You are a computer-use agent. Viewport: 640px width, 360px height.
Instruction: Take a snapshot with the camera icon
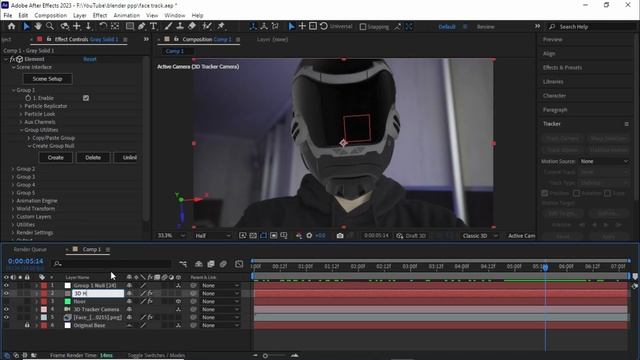coord(340,236)
